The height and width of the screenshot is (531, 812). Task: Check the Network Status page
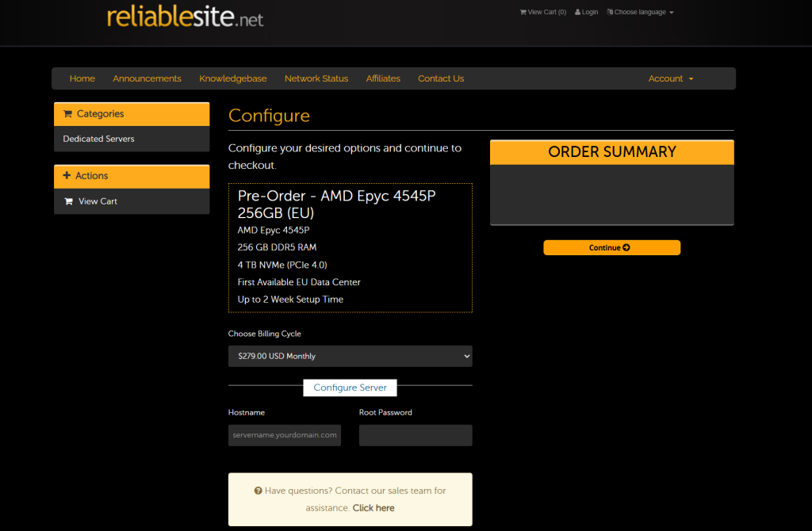click(x=316, y=78)
